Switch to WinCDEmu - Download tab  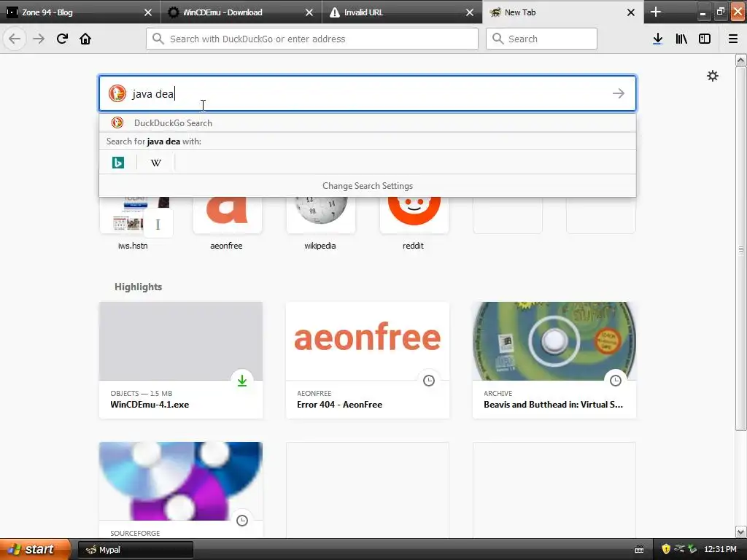pyautogui.click(x=241, y=12)
